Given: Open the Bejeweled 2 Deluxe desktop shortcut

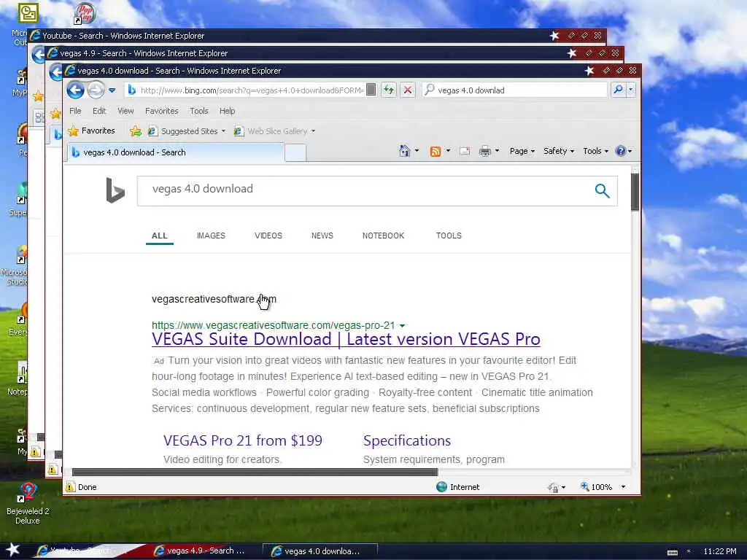Looking at the screenshot, I should click(28, 502).
